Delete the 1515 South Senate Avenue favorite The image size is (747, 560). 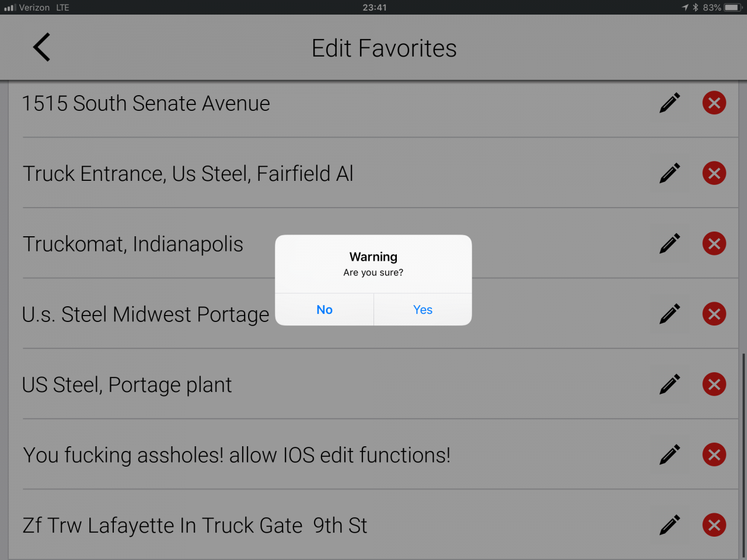coord(714,103)
